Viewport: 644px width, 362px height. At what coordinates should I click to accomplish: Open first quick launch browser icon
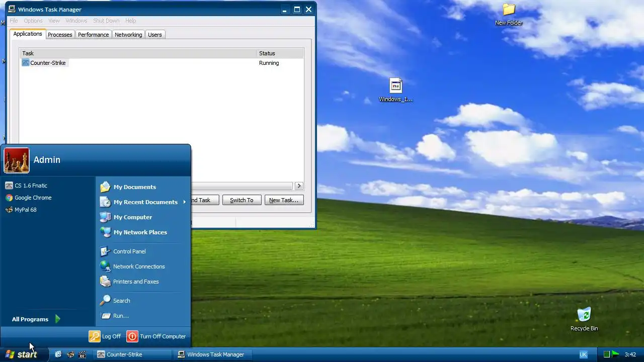(x=58, y=354)
